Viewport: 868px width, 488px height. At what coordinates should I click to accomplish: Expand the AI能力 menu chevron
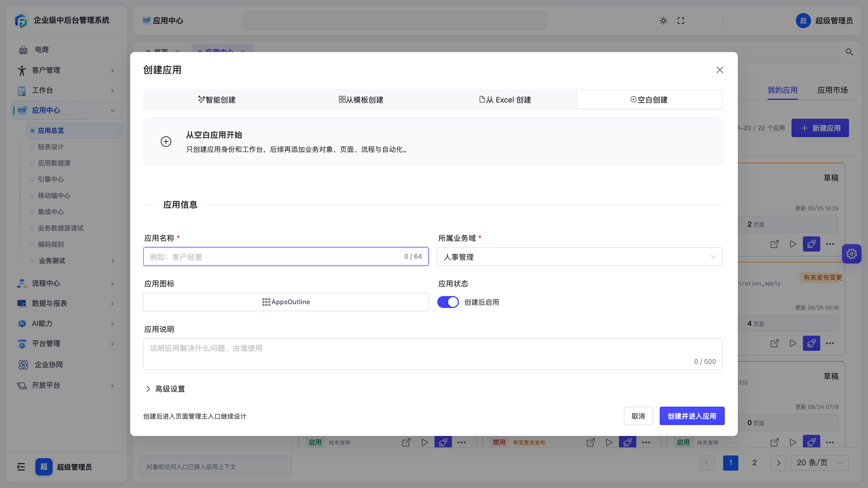tap(113, 324)
